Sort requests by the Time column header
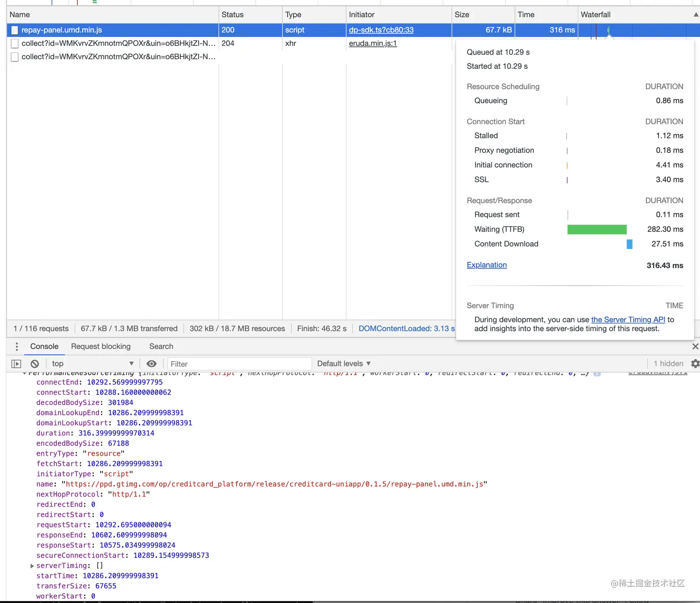Viewport: 700px width, 603px height. click(x=546, y=15)
